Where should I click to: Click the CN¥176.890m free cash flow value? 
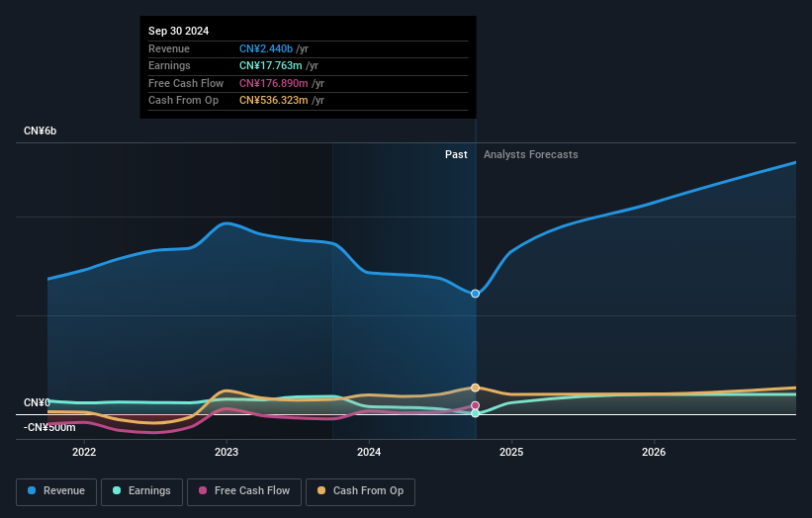click(273, 83)
